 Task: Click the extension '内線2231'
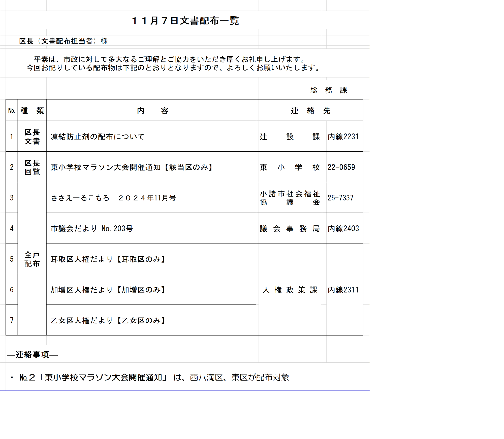click(343, 137)
